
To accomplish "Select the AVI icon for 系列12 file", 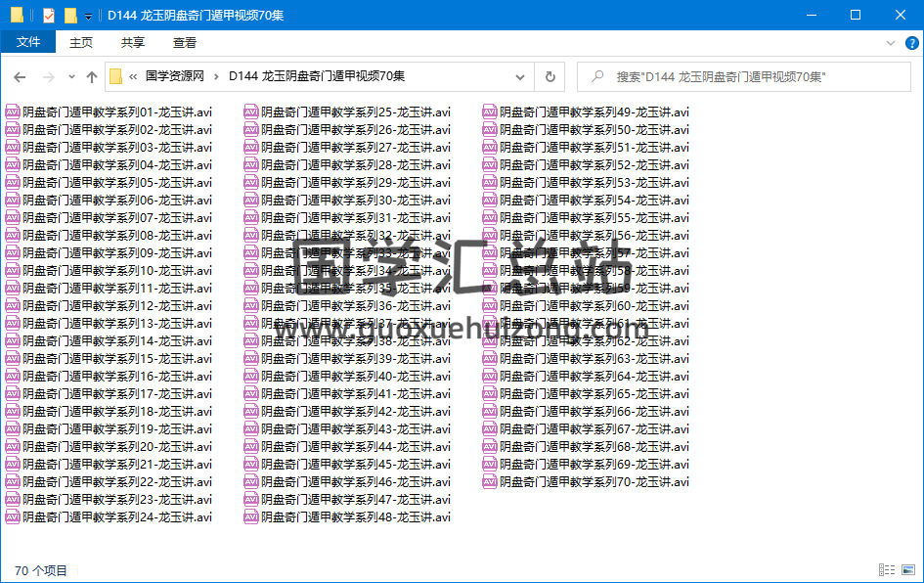I will 13,305.
